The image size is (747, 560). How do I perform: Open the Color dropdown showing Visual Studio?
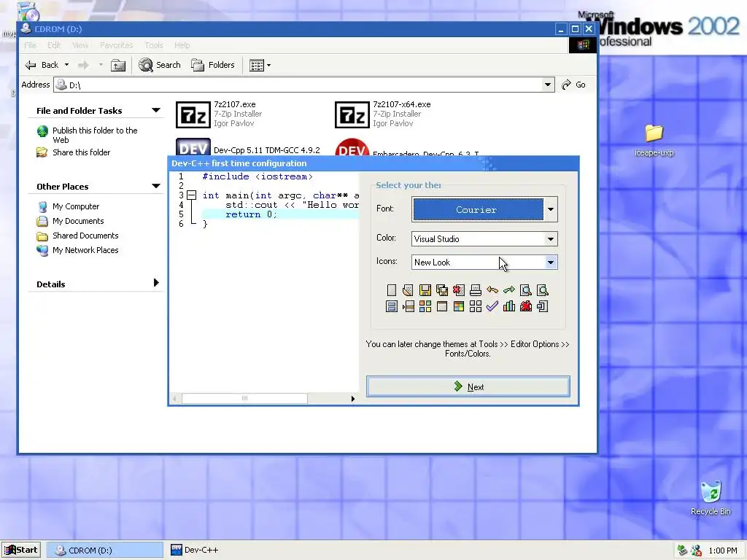coord(550,239)
